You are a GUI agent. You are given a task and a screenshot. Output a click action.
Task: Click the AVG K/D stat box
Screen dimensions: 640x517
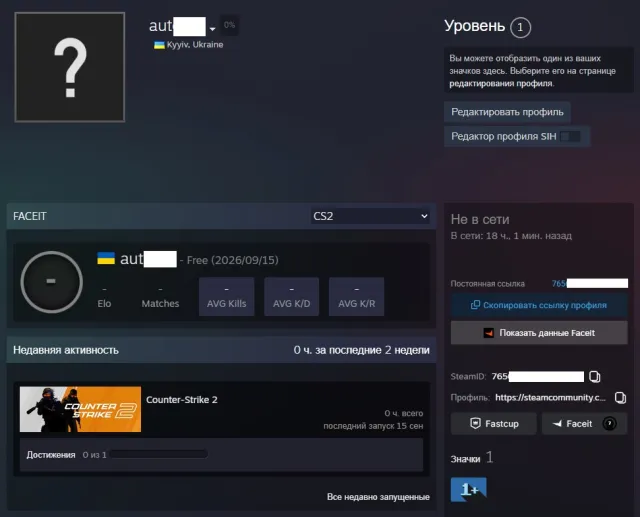pyautogui.click(x=291, y=297)
